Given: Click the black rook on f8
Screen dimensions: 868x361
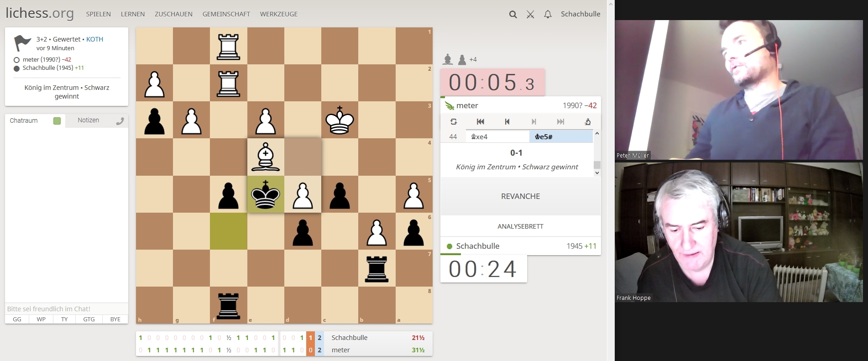Looking at the screenshot, I should (x=228, y=305).
